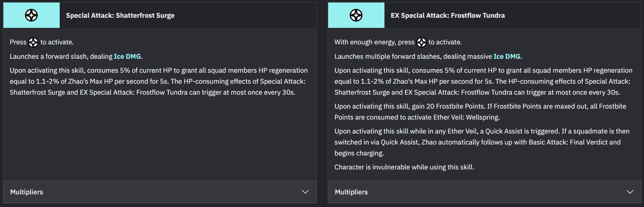This screenshot has width=644, height=207.
Task: Select the "Special Attack: Shatterfrost Surge" title
Action: (120, 16)
